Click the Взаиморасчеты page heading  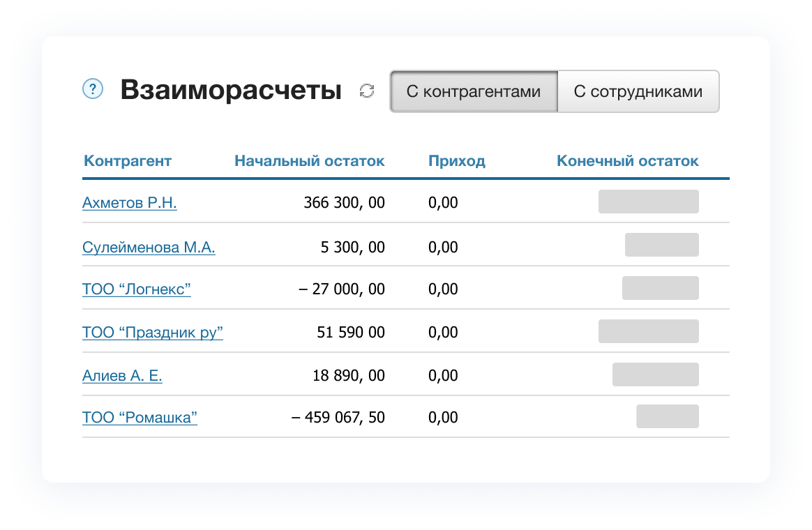click(231, 89)
